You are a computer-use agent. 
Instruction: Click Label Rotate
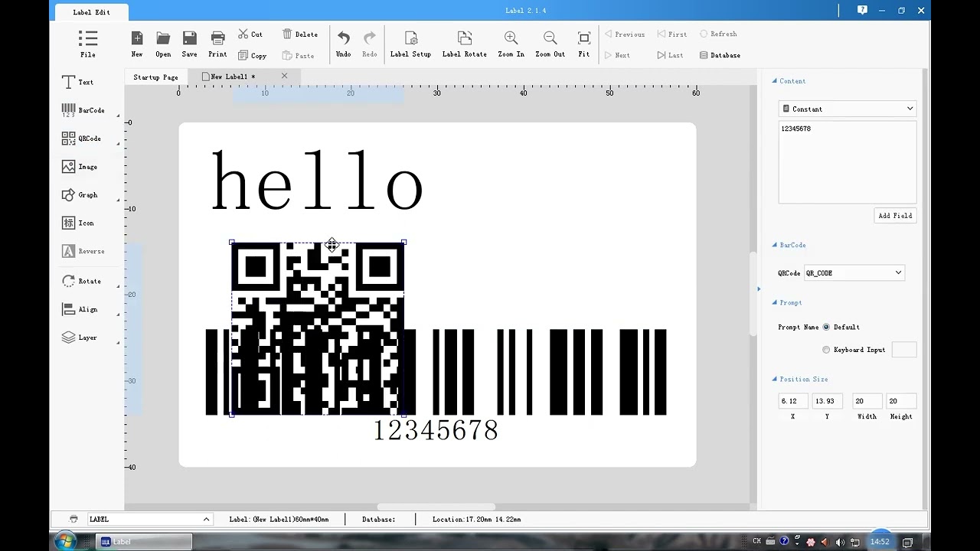[464, 44]
